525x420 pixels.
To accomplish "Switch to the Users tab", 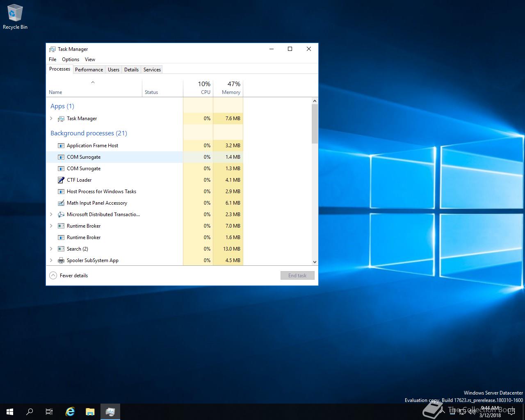I will click(114, 70).
